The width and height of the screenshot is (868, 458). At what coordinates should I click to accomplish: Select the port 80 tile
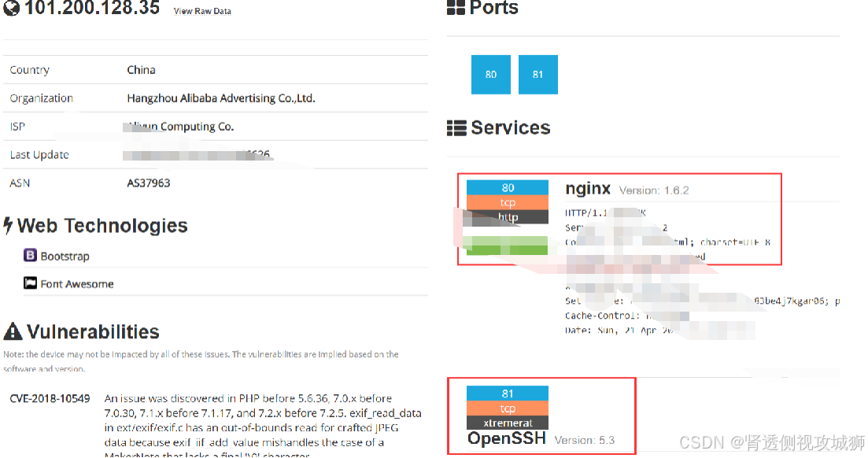(491, 75)
